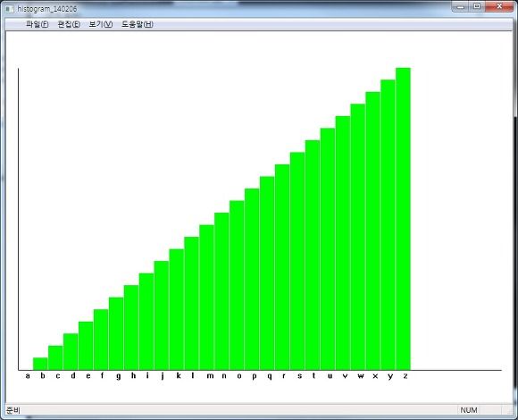Click the x-axis label q
518x420 pixels.
click(270, 376)
